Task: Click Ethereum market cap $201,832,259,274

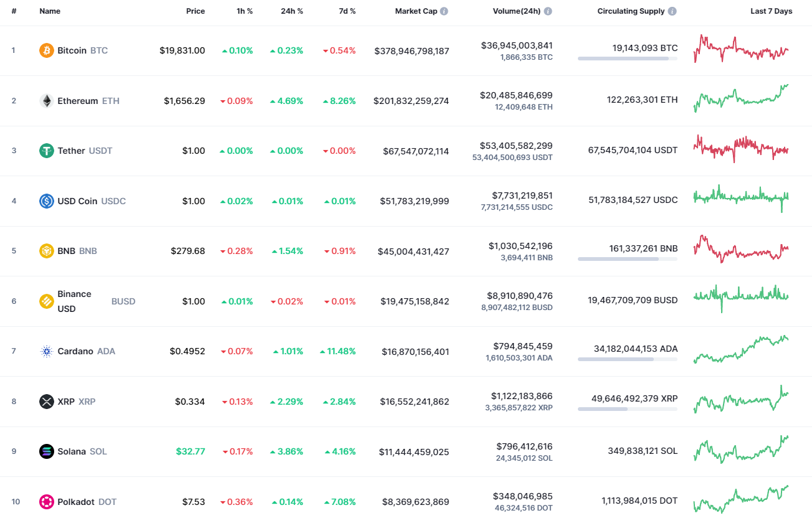Action: [412, 101]
